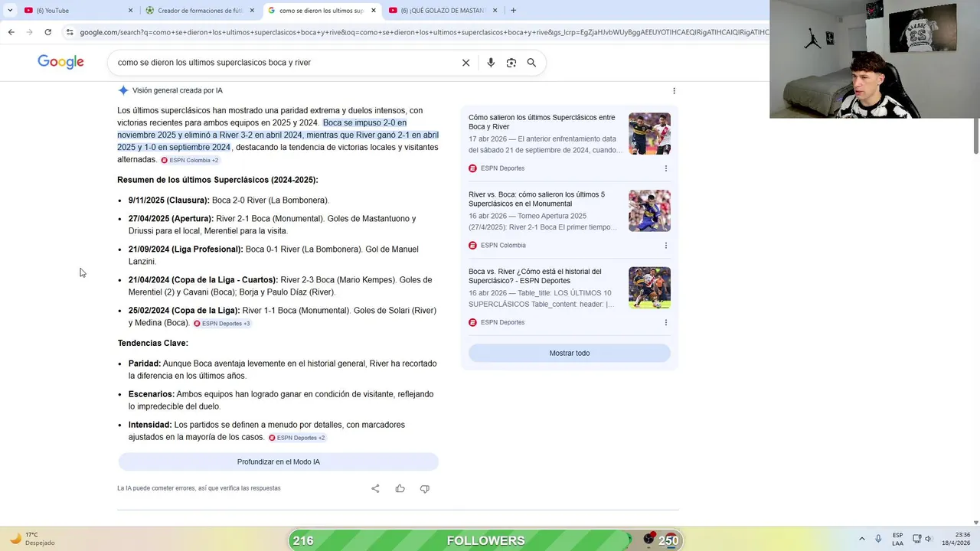Click thumbnail of first ESPN Deportes article

[649, 134]
